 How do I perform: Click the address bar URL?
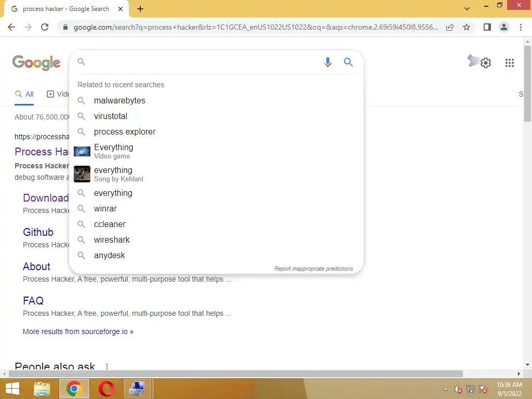click(x=256, y=27)
